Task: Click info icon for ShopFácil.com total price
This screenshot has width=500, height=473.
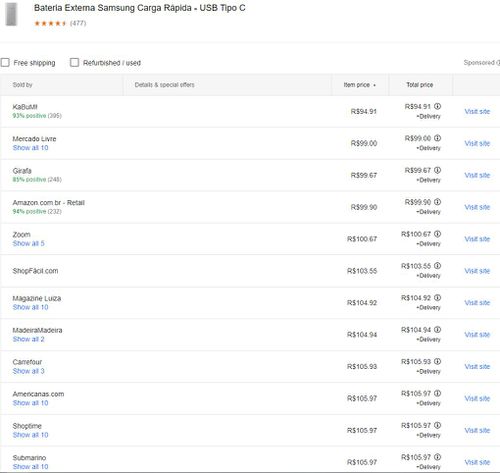Action: coord(438,266)
